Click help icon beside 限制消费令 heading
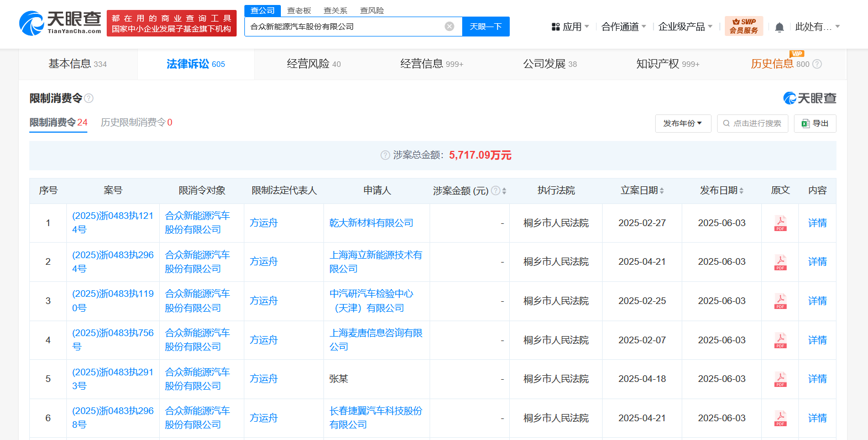The image size is (868, 440). pos(89,98)
